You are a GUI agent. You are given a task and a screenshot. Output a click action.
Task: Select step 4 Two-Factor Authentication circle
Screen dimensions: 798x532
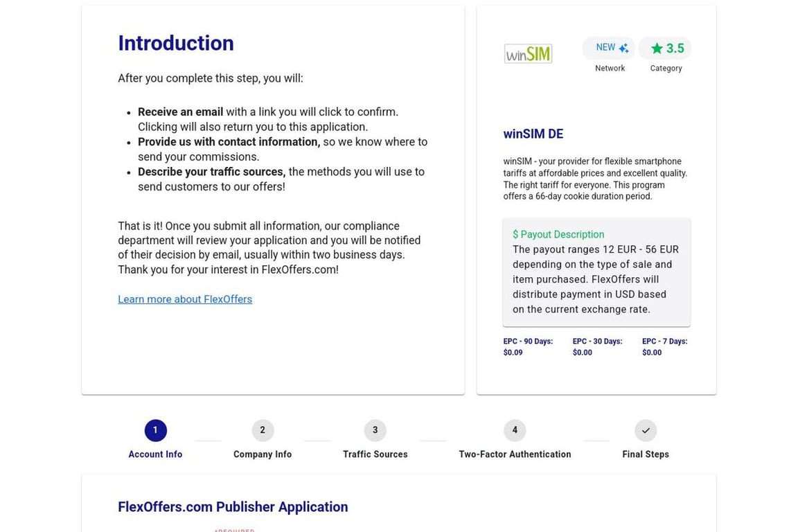[x=515, y=430]
